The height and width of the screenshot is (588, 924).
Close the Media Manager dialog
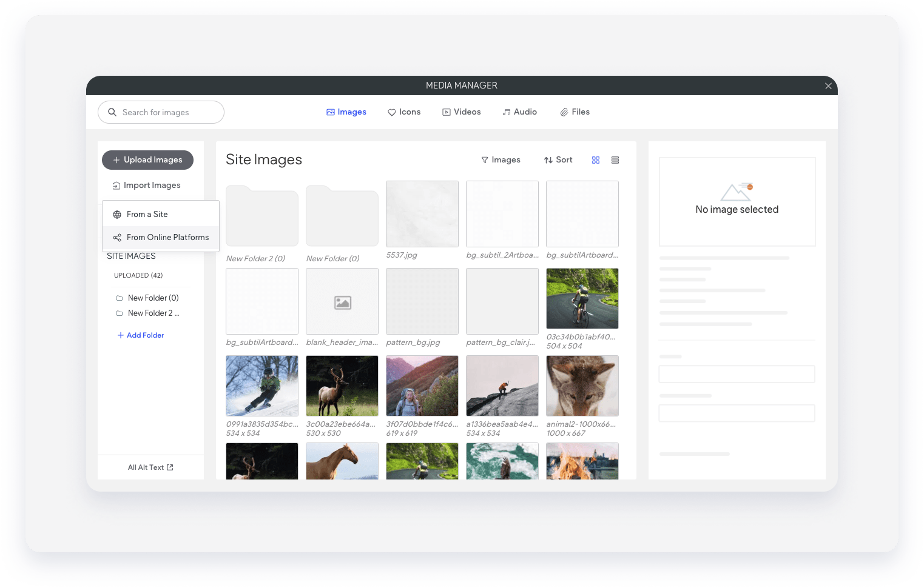[x=828, y=86]
